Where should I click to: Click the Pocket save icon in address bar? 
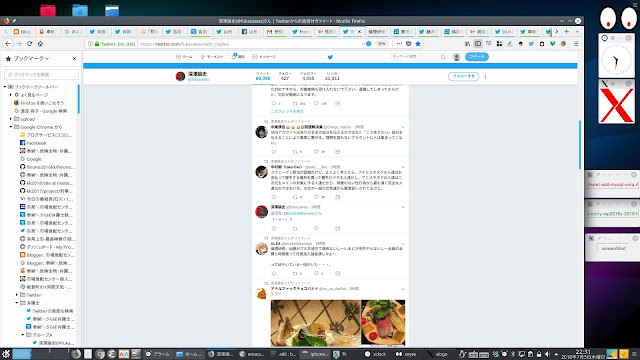(409, 44)
